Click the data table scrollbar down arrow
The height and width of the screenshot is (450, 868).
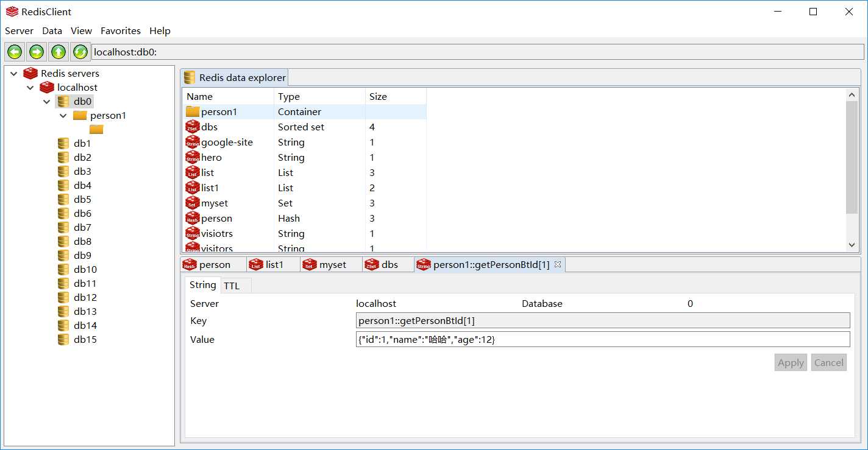pyautogui.click(x=852, y=245)
